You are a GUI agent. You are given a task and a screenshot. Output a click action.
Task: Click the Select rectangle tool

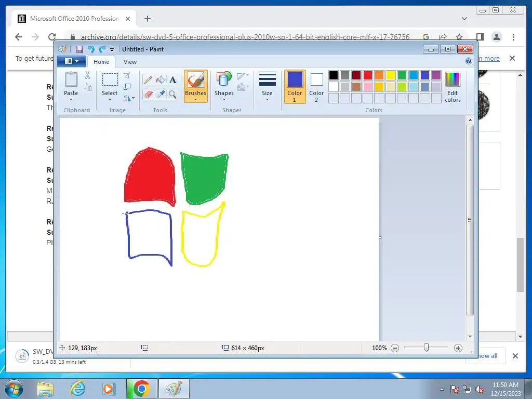click(x=110, y=79)
